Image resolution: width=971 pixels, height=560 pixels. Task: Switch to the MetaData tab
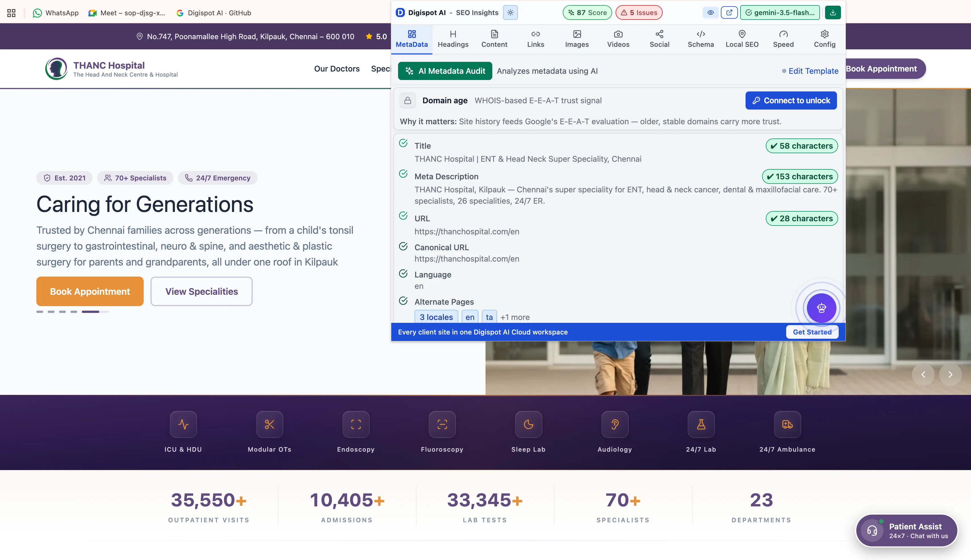pos(412,39)
